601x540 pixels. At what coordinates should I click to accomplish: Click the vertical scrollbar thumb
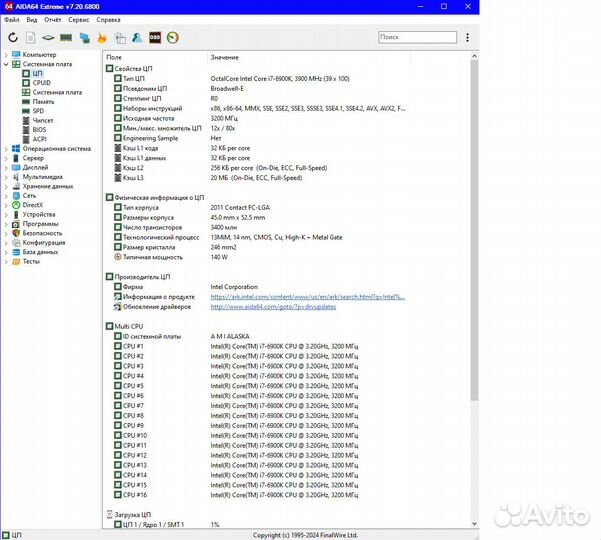[474, 230]
